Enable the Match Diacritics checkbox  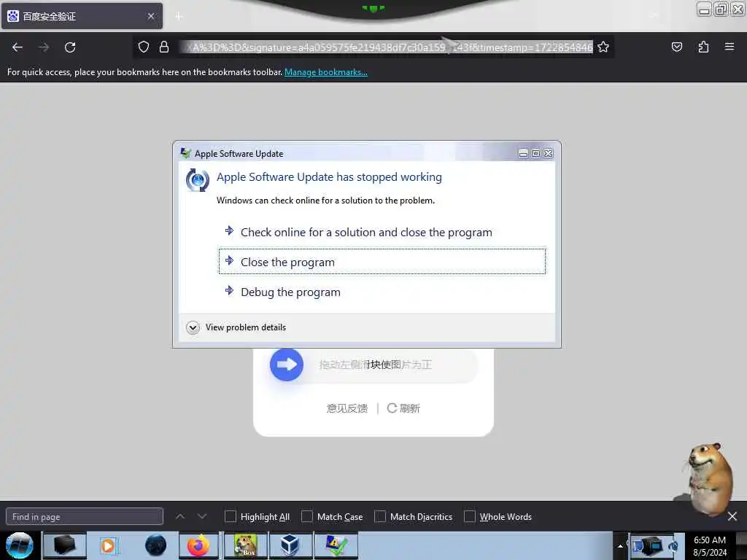click(379, 516)
